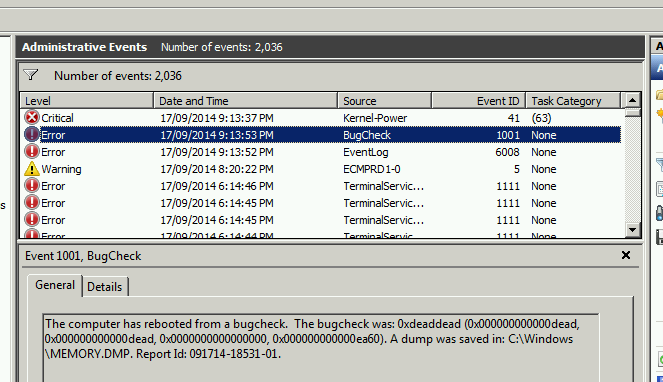Viewport: 663px width, 382px height.
Task: Open the General tab
Action: tap(55, 285)
